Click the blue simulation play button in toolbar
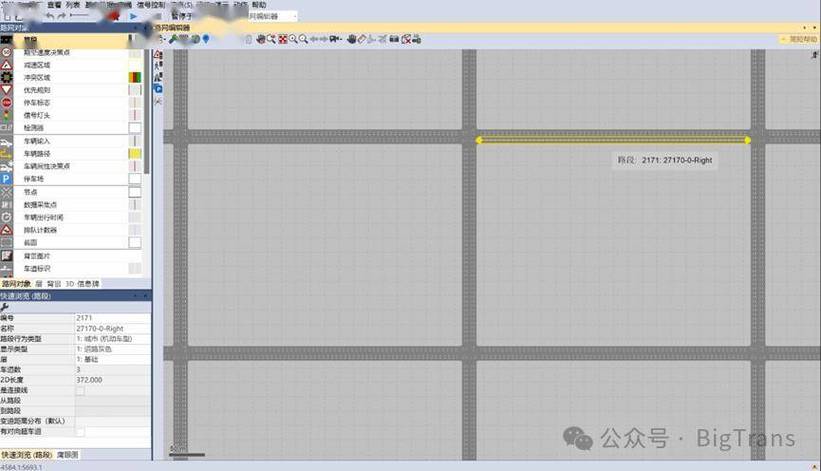Screen dimensions: 821x471 point(133,17)
